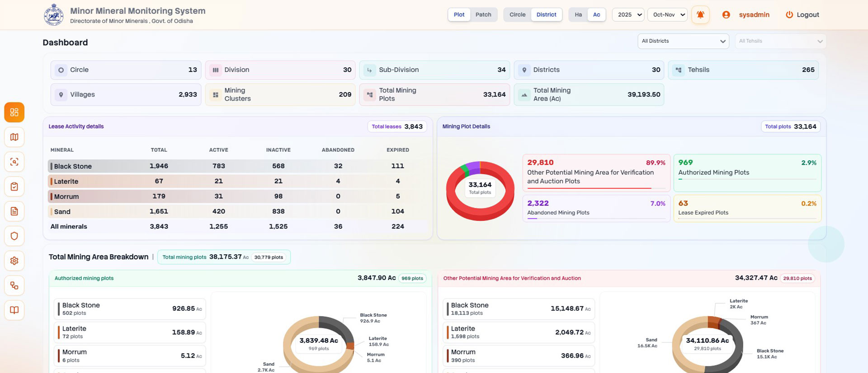868x373 pixels.
Task: Click the notification bell icon
Action: (x=700, y=14)
